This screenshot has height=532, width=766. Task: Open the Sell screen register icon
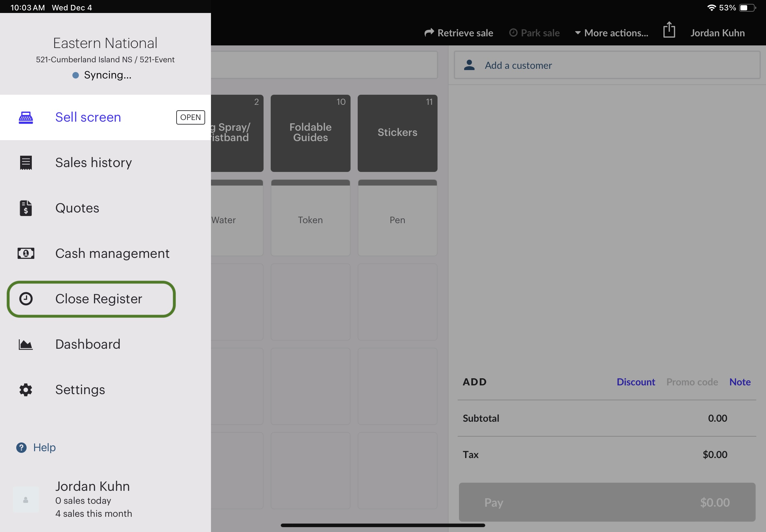point(26,118)
